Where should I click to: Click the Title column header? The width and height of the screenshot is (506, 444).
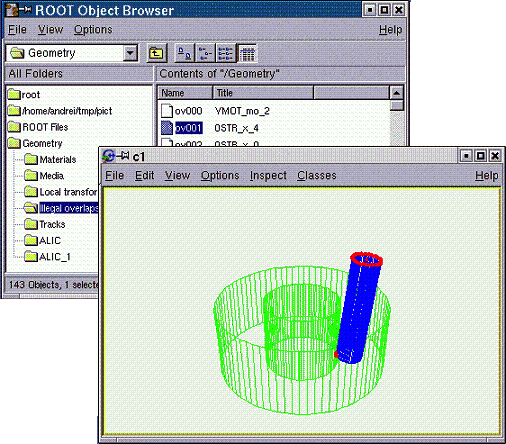pyautogui.click(x=263, y=93)
